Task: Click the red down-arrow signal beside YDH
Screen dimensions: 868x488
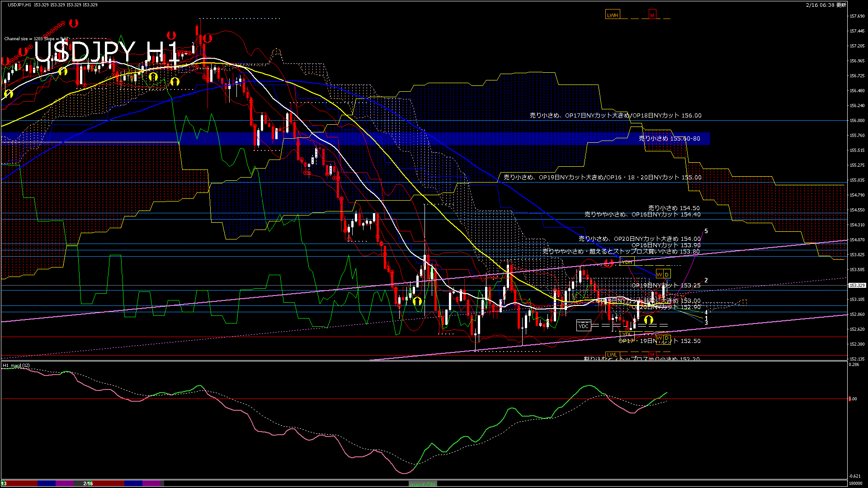Action: 608,263
